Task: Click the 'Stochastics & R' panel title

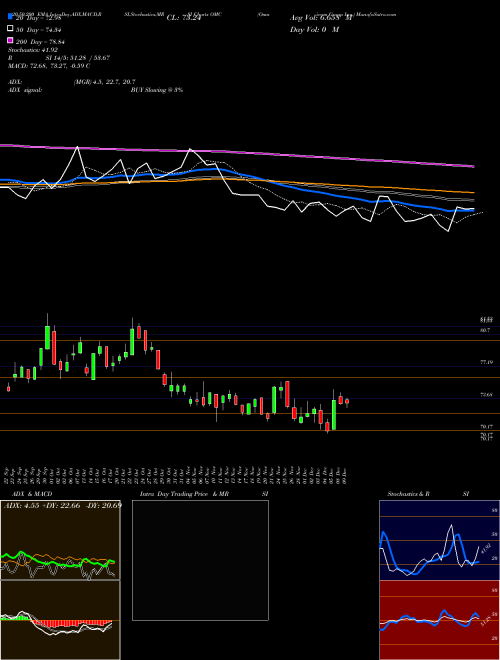Action: (x=409, y=494)
